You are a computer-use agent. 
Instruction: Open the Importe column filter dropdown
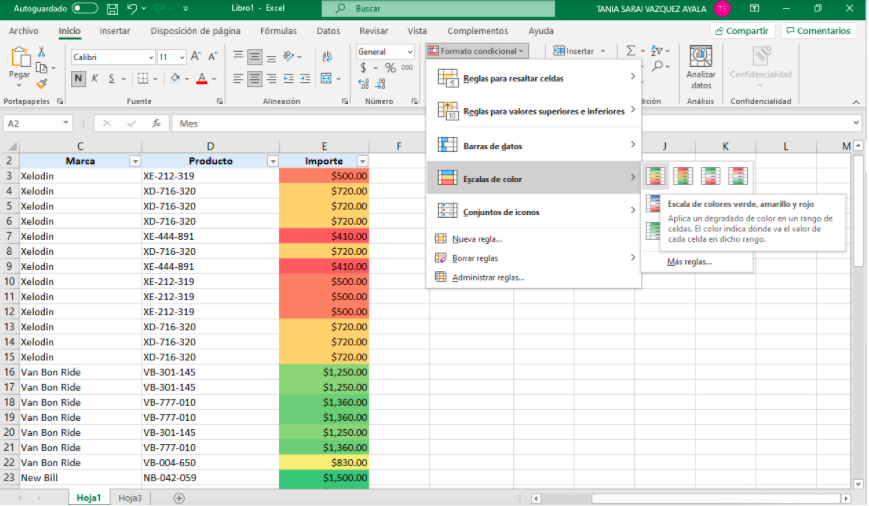[362, 161]
